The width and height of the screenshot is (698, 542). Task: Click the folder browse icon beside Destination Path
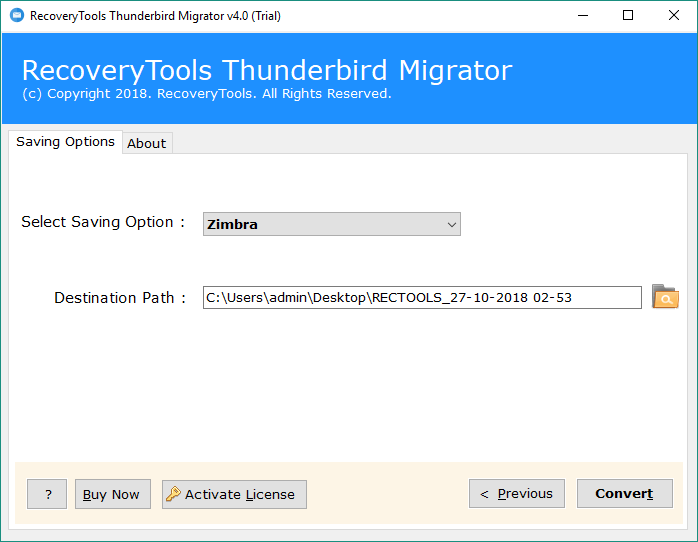click(665, 297)
